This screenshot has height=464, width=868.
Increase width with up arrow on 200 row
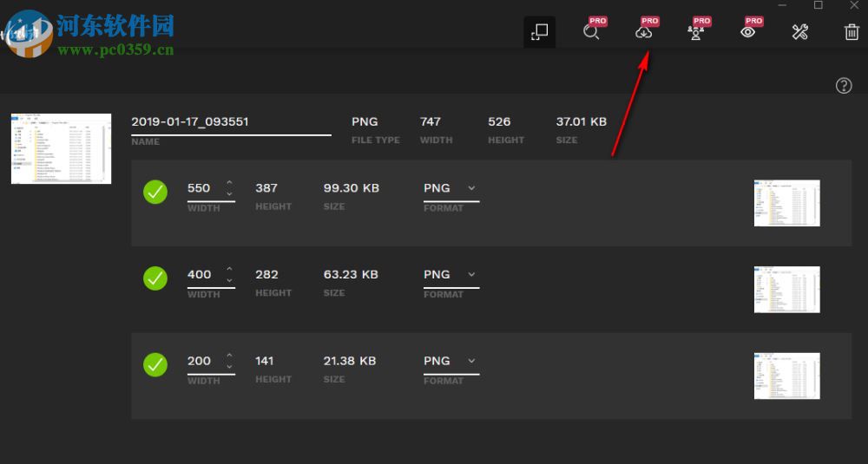click(x=229, y=355)
